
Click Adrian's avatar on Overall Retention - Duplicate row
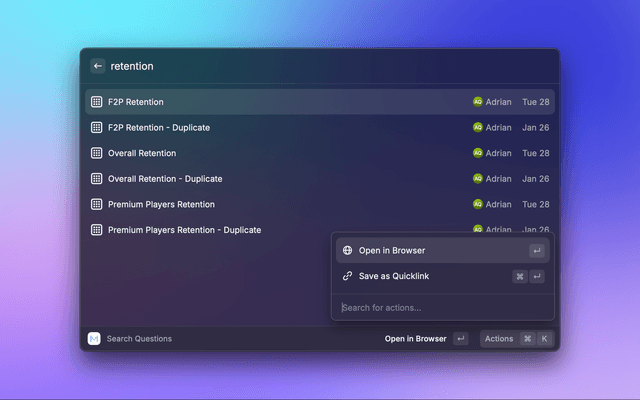tap(478, 179)
